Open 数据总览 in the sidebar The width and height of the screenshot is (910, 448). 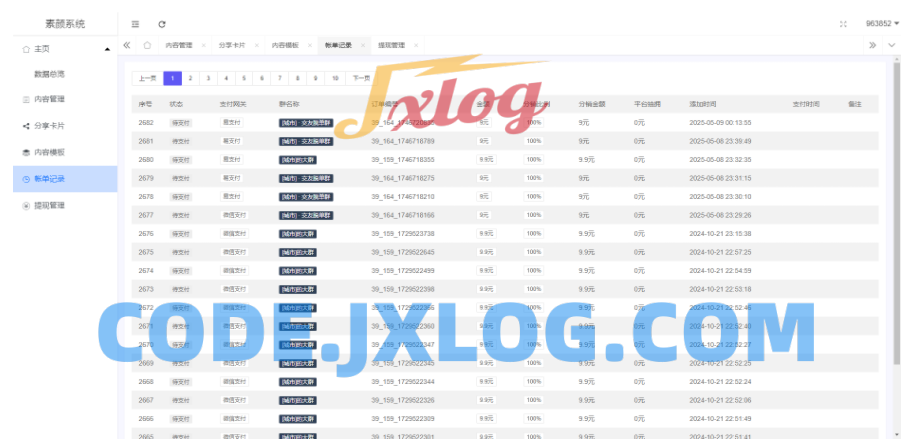49,74
